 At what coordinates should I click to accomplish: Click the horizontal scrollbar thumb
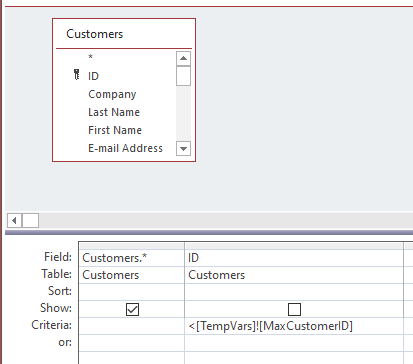point(30,220)
